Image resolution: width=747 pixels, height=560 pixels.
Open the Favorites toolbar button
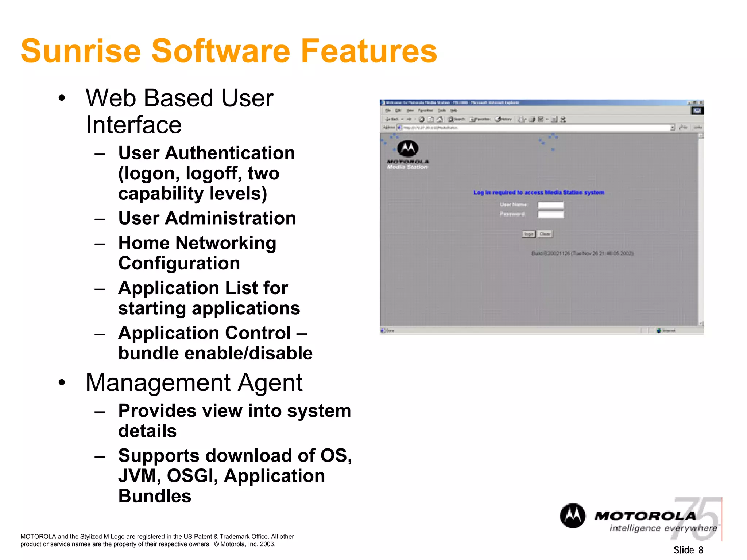tap(480, 119)
